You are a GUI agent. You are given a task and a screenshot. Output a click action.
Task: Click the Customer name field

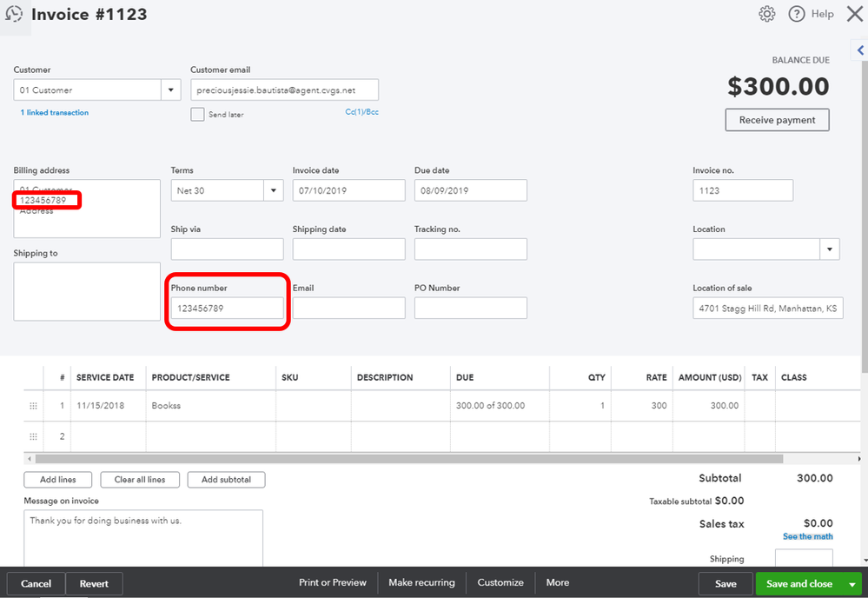88,90
